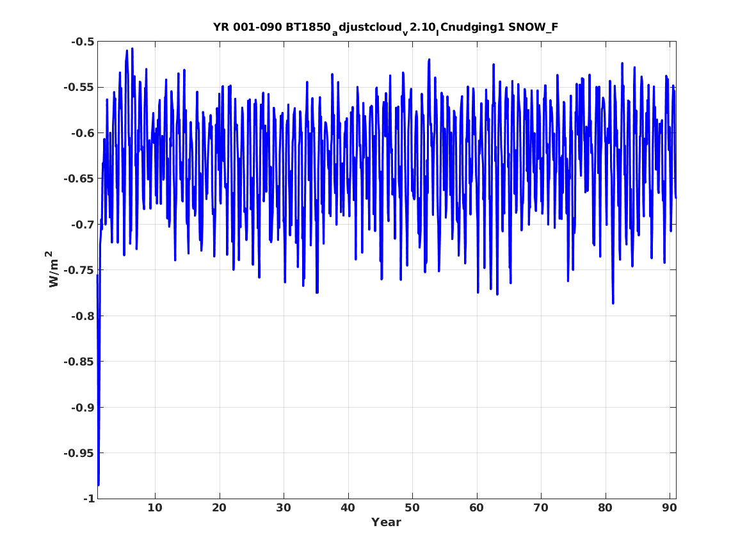The width and height of the screenshot is (747, 560).
Task: Click the deep initial spike near -0.98
Action: point(98,484)
